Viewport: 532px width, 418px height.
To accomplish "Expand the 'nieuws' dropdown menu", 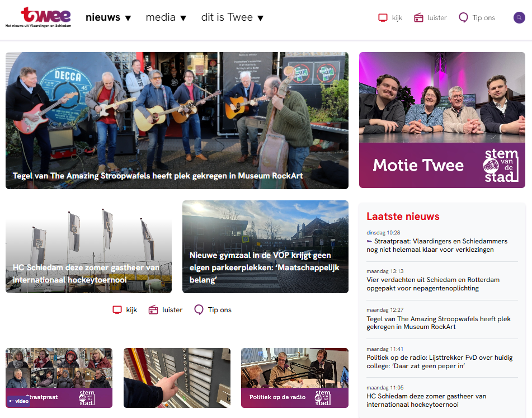I will 108,17.
